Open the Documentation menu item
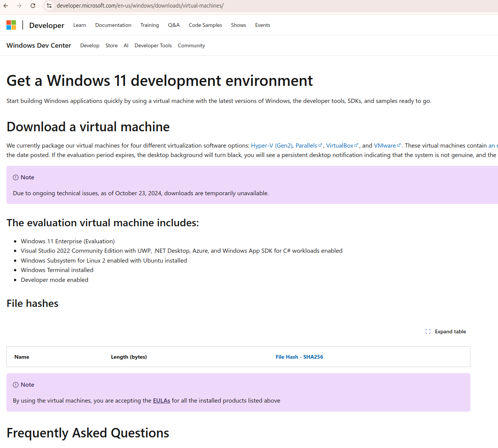Viewport: 498px width, 448px height. pos(113,25)
